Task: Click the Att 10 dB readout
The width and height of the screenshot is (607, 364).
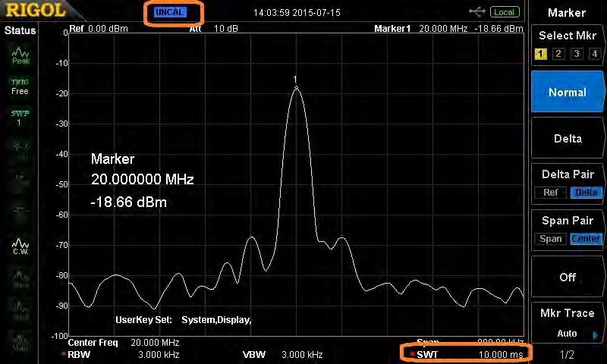Action: (x=213, y=28)
